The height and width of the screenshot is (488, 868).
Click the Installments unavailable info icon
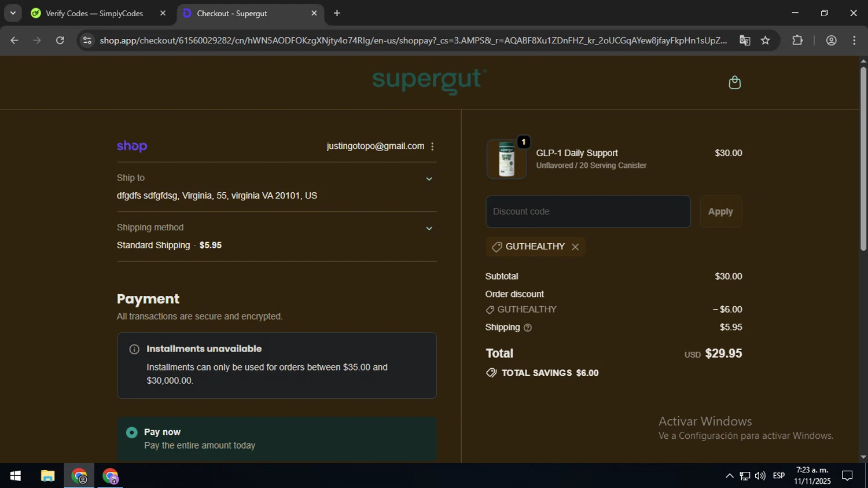pyautogui.click(x=134, y=349)
